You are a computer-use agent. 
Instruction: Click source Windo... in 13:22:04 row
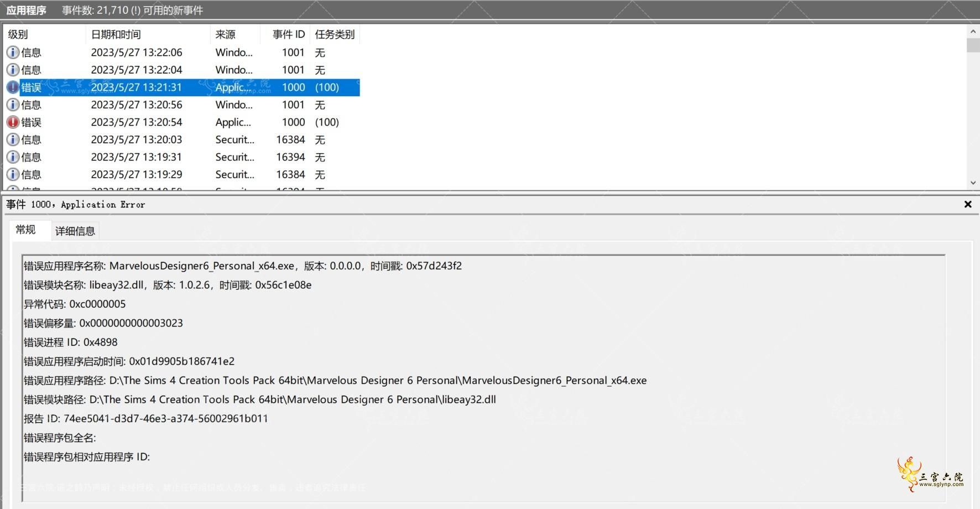tap(234, 70)
